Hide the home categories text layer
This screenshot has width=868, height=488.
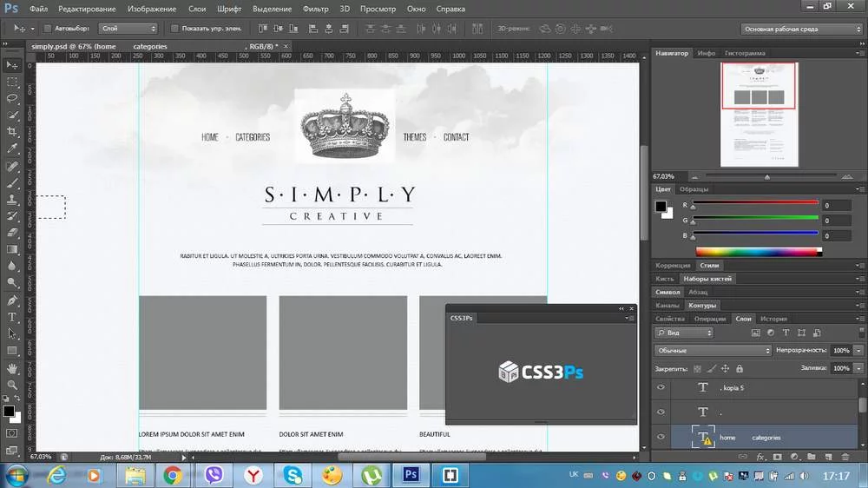pos(661,438)
